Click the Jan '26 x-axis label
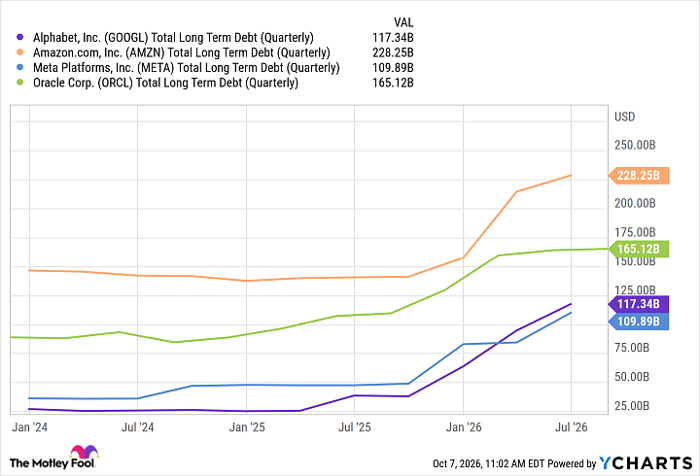This screenshot has width=700, height=476. tap(463, 427)
